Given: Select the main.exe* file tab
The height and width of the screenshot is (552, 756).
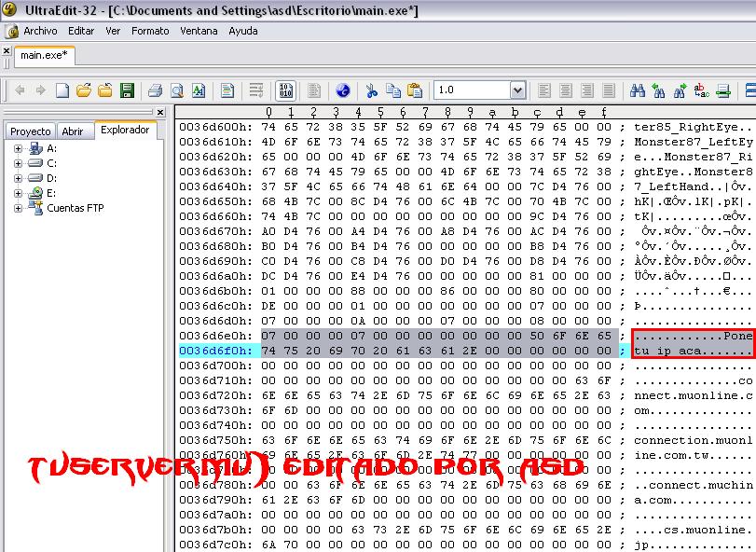Looking at the screenshot, I should [44, 55].
